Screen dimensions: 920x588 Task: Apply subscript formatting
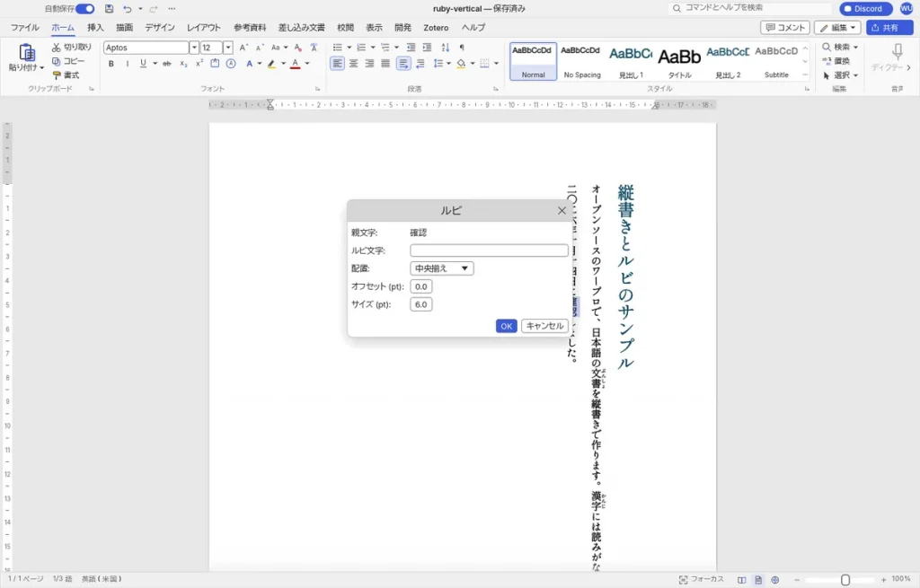pyautogui.click(x=183, y=64)
